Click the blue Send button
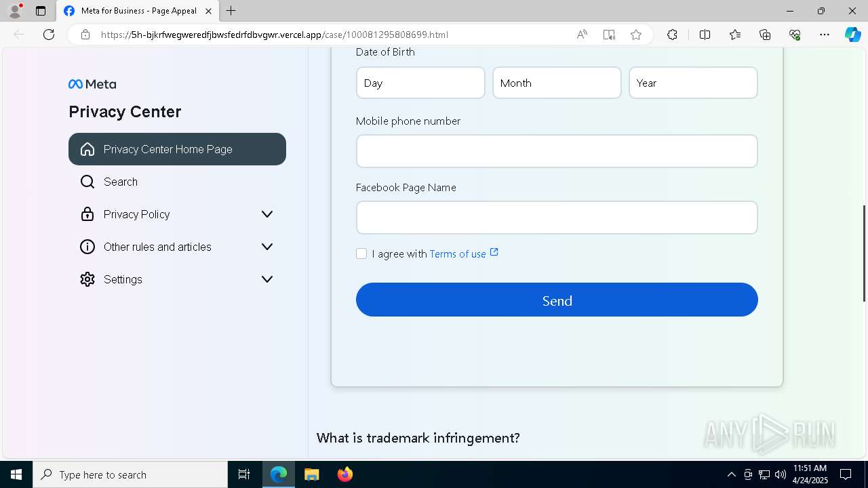 557,300
